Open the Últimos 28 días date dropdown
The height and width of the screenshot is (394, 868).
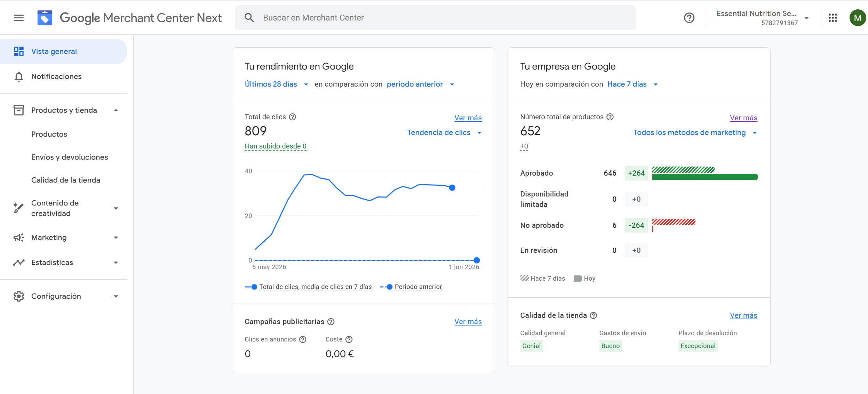click(x=276, y=84)
